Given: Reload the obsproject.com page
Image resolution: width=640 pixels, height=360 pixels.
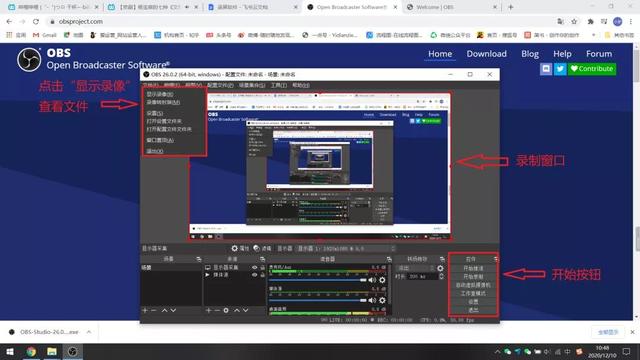Looking at the screenshot, I should point(36,21).
